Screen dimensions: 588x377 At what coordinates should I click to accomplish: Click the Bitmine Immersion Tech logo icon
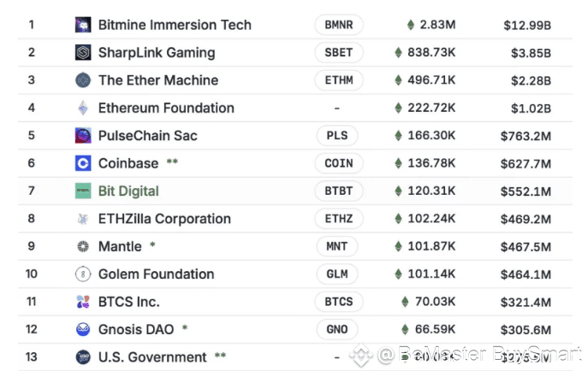[83, 25]
